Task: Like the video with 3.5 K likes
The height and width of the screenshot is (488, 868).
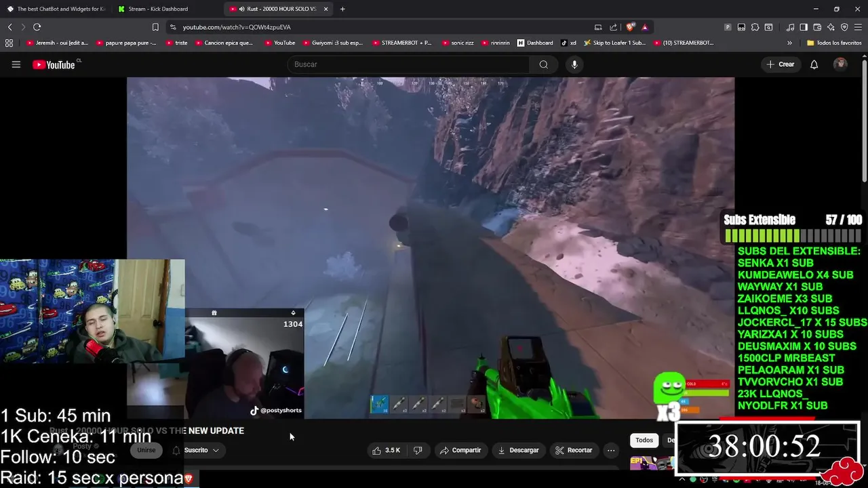Action: tap(386, 450)
